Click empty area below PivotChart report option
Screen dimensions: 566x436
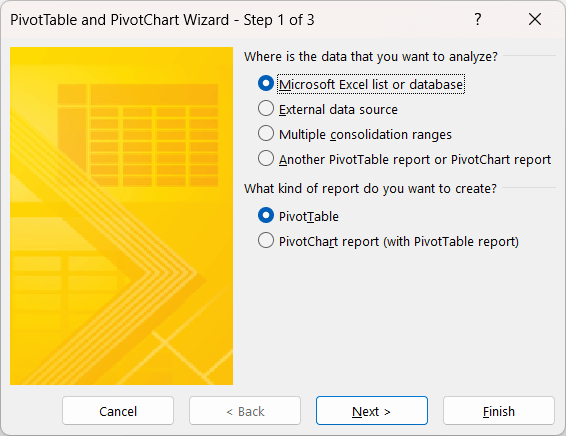399,318
